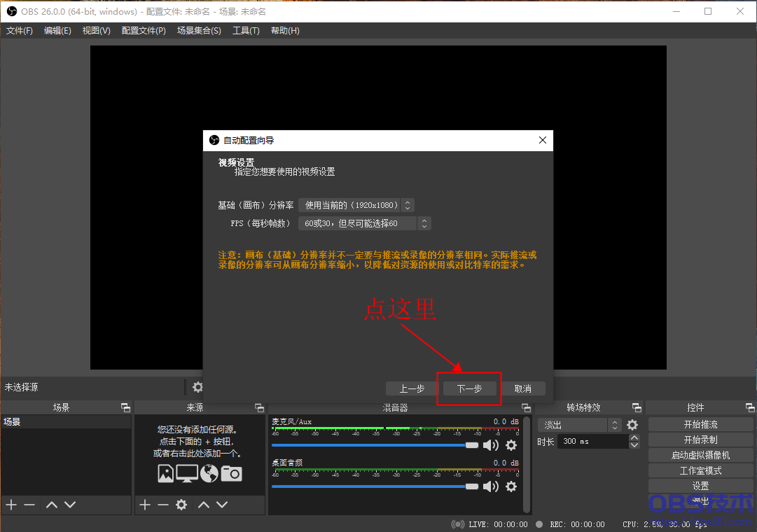Click the LIVE: 00:00:00 status text
Screen dimensions: 757x532
pyautogui.click(x=498, y=524)
